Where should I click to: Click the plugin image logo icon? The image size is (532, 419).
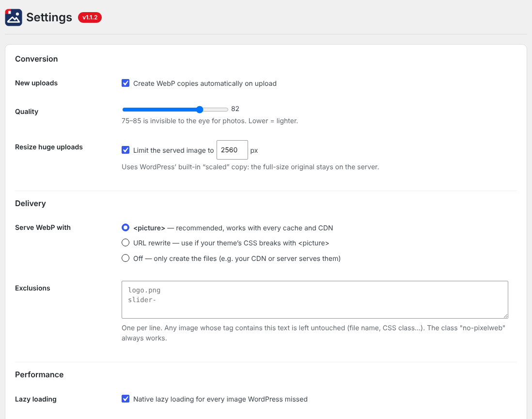(14, 17)
